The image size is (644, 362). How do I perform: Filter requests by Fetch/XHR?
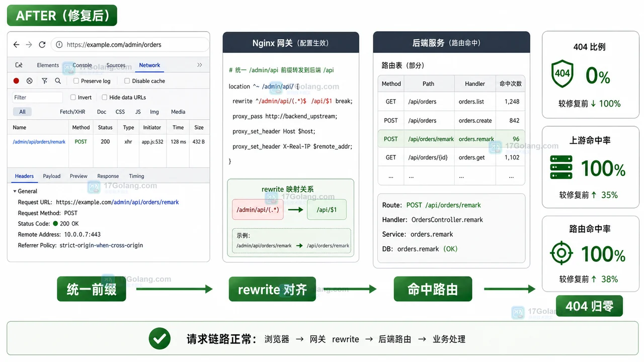[x=72, y=112]
